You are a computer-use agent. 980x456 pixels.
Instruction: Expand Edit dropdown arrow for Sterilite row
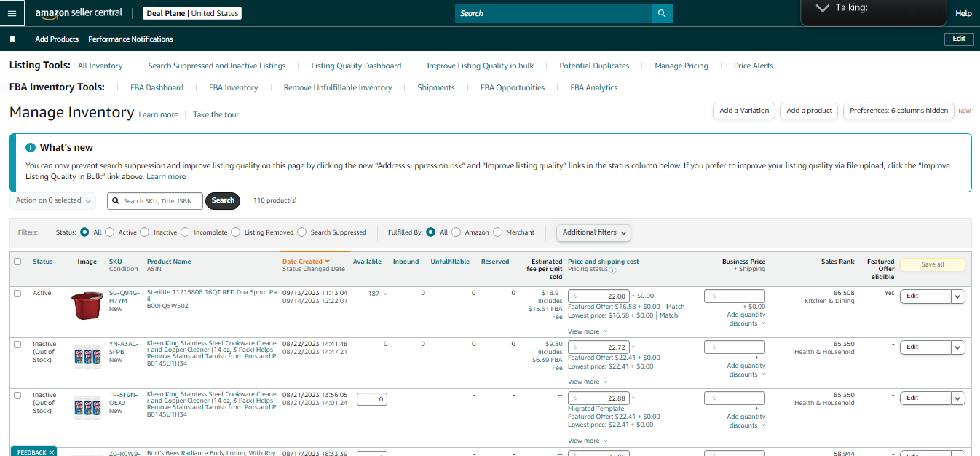pos(957,296)
